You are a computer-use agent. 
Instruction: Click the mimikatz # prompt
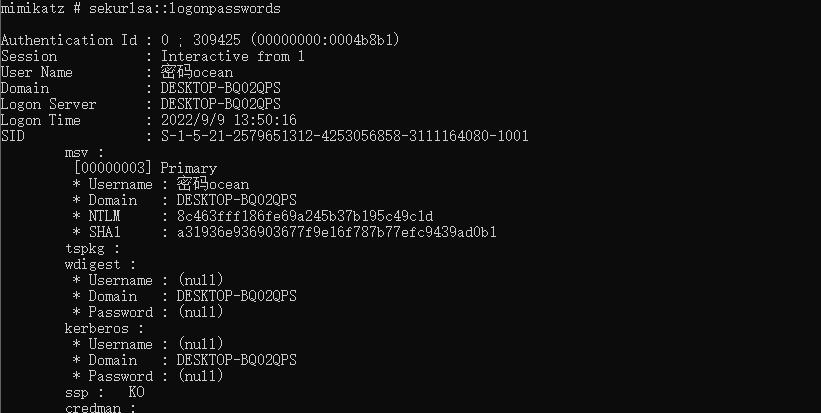click(x=40, y=8)
